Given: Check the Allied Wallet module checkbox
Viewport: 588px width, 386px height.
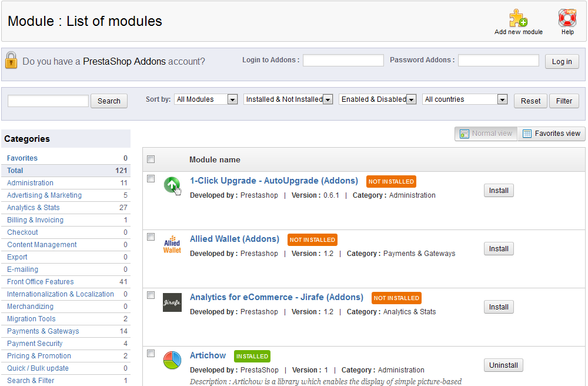Looking at the screenshot, I should (151, 237).
